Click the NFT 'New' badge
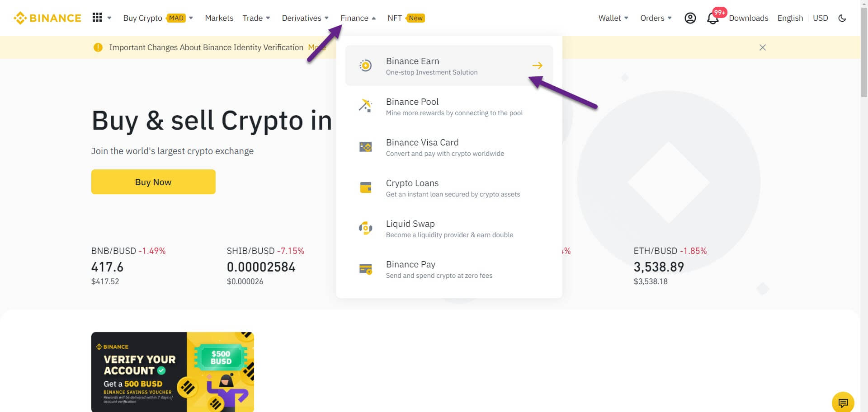The image size is (868, 412). [x=415, y=18]
